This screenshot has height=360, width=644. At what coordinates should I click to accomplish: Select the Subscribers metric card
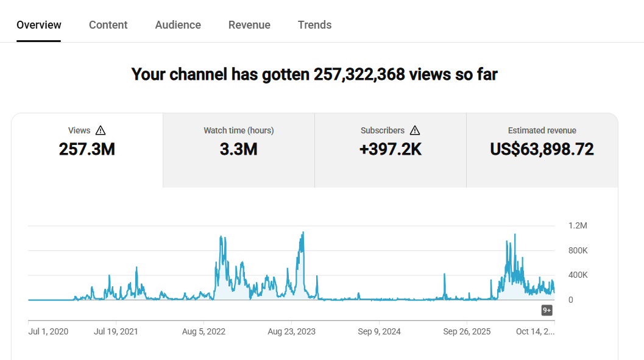coord(391,150)
